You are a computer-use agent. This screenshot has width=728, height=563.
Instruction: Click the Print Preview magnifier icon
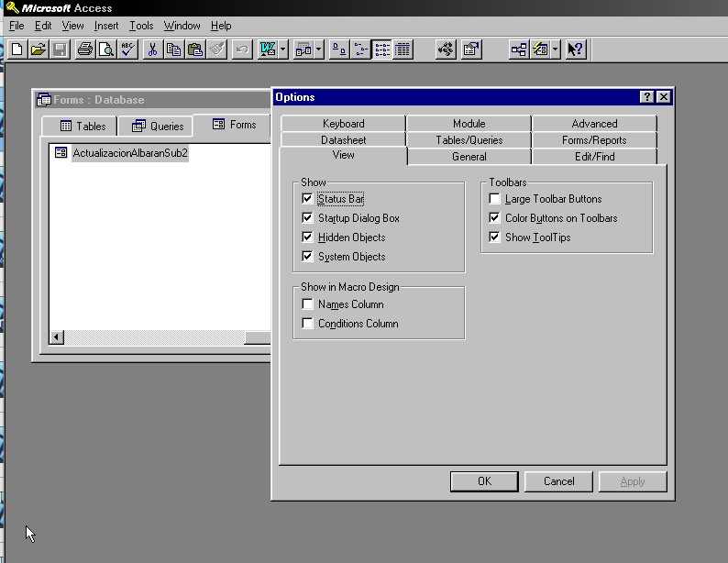(x=106, y=50)
